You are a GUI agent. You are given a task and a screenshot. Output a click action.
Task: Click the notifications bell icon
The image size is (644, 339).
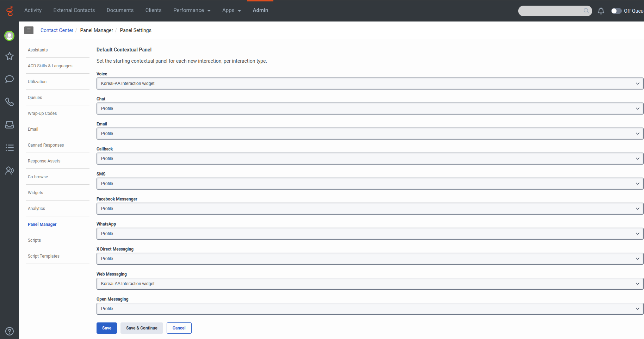tap(601, 11)
